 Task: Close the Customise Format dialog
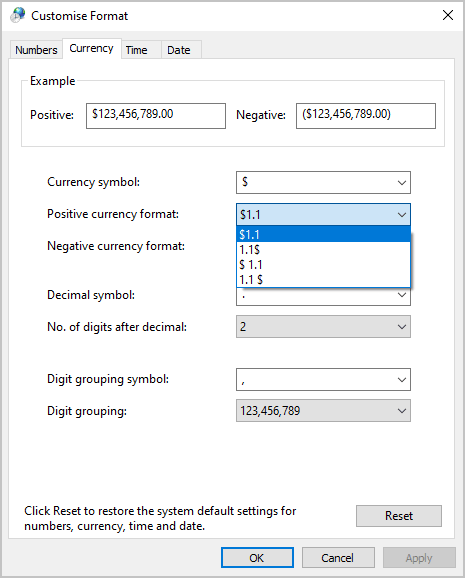pos(448,15)
